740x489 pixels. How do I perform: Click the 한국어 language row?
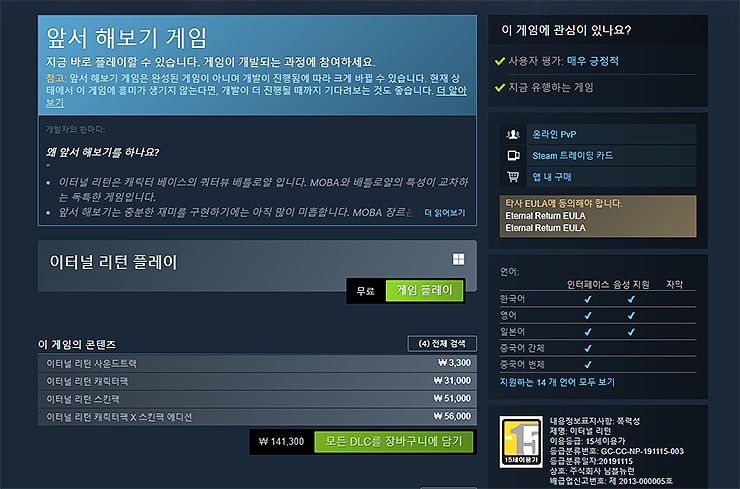pyautogui.click(x=598, y=299)
